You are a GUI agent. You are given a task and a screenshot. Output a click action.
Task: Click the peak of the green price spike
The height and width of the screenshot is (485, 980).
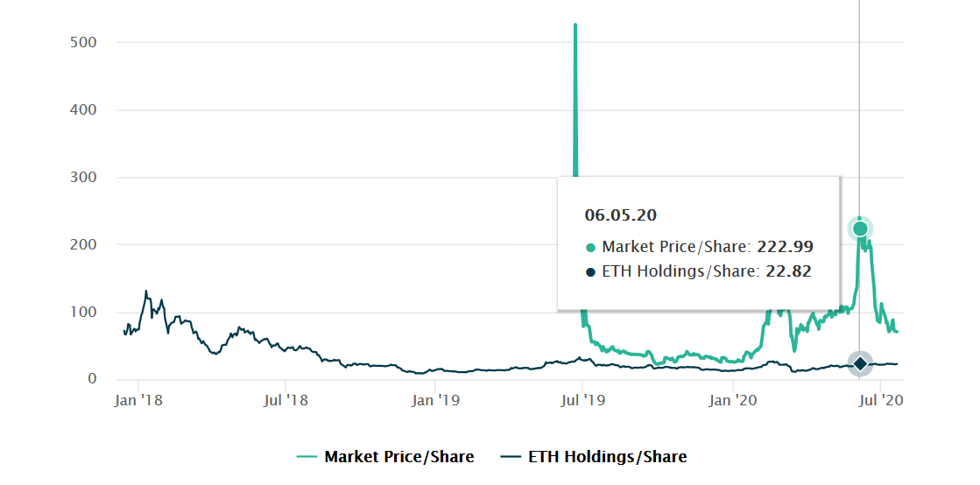(x=575, y=25)
